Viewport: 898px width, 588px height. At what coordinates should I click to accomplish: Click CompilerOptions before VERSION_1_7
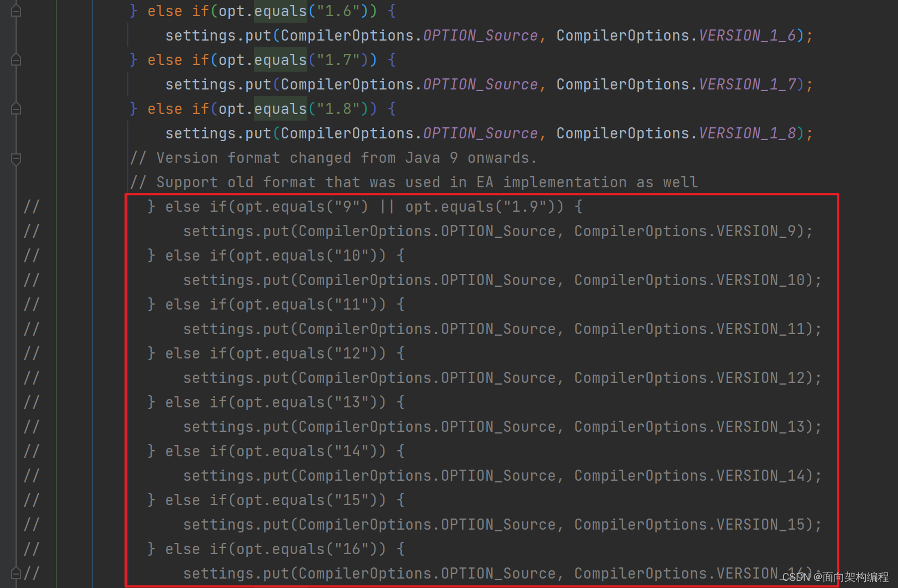click(x=623, y=84)
